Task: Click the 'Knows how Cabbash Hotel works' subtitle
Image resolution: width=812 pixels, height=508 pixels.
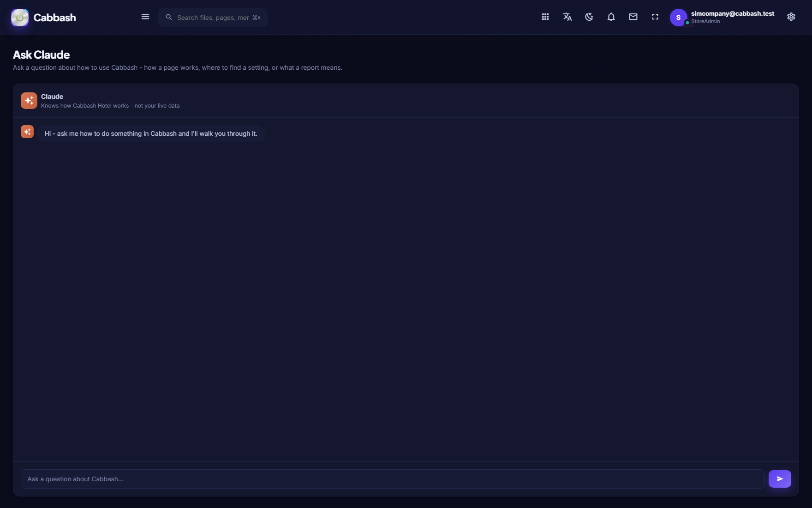Action: [x=110, y=106]
